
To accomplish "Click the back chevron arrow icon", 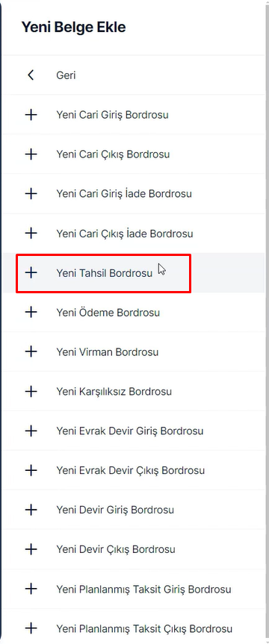I will point(31,75).
